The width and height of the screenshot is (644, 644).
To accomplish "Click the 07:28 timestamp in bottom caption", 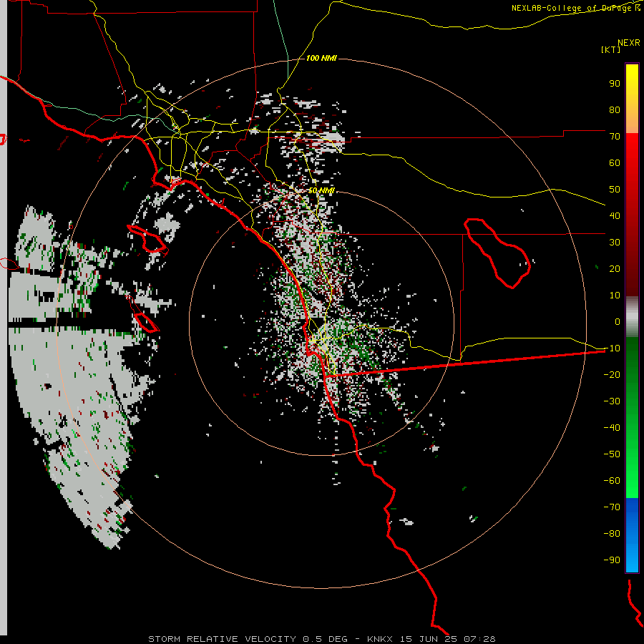I will [x=479, y=639].
